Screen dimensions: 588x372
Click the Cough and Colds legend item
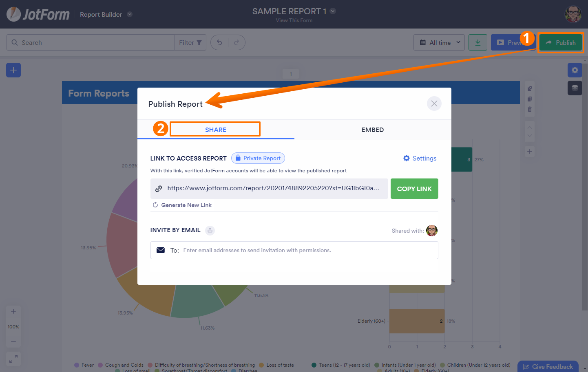coord(121,365)
